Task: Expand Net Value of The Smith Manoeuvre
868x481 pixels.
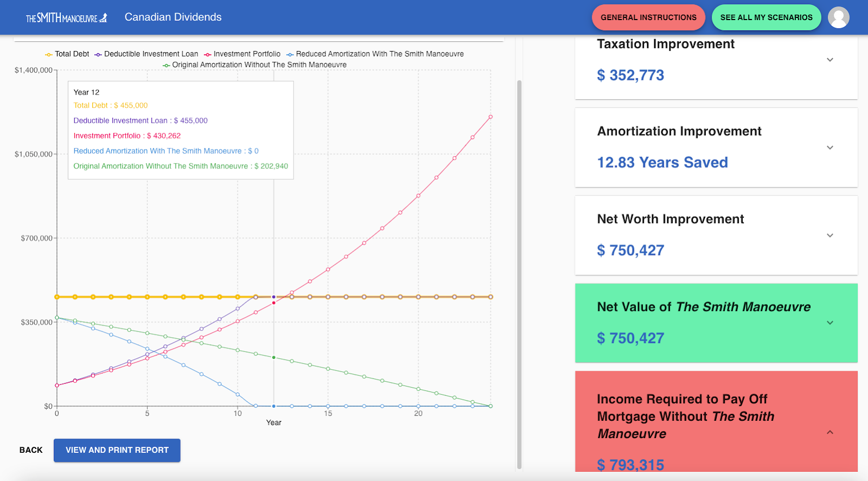Action: coord(830,323)
